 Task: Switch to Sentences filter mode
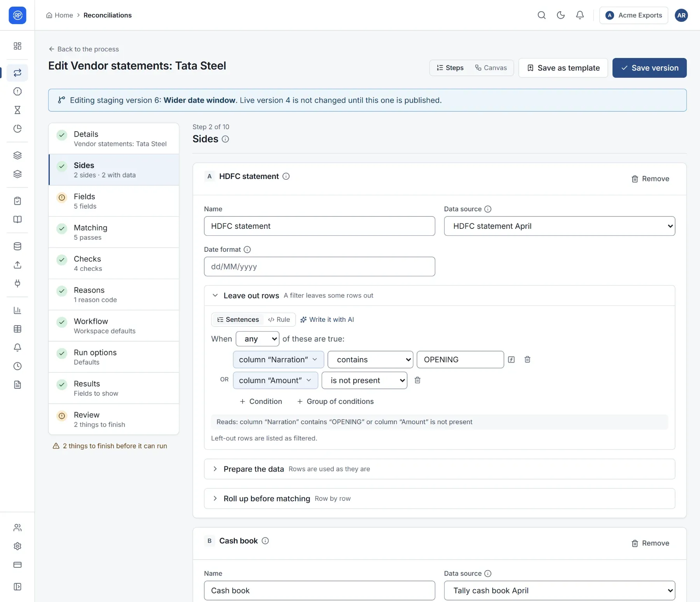click(238, 319)
